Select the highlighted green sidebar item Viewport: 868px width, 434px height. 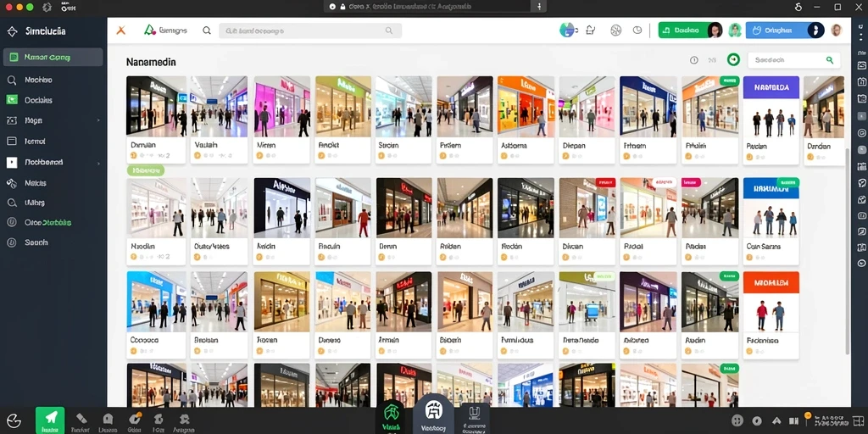click(53, 57)
